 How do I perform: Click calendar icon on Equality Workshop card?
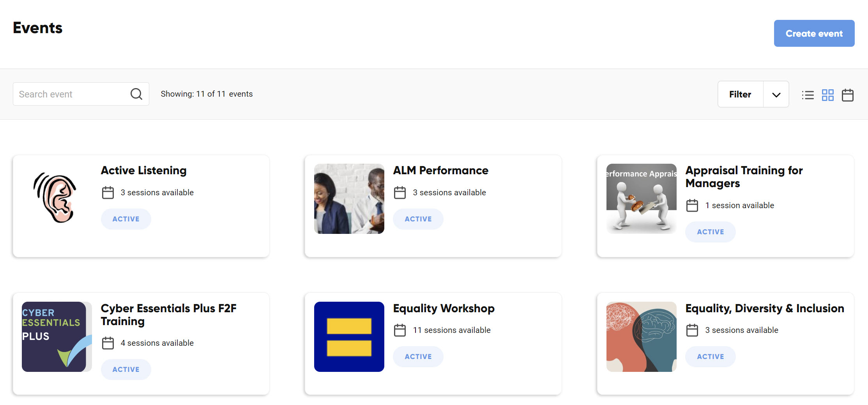pyautogui.click(x=400, y=330)
